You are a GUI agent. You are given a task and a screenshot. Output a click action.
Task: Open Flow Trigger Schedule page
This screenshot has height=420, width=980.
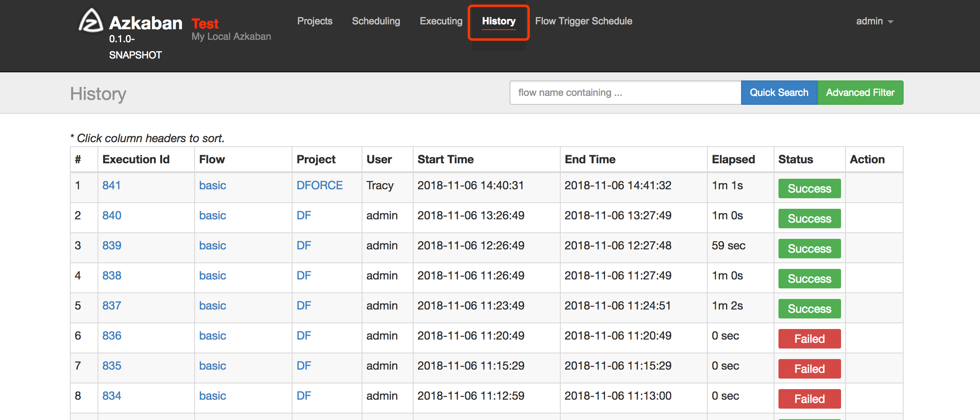pos(583,21)
